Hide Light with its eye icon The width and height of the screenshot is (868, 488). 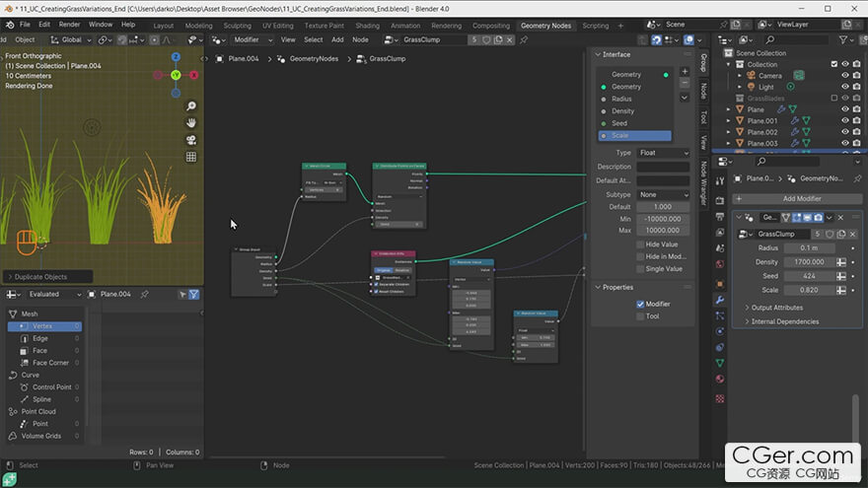[845, 87]
